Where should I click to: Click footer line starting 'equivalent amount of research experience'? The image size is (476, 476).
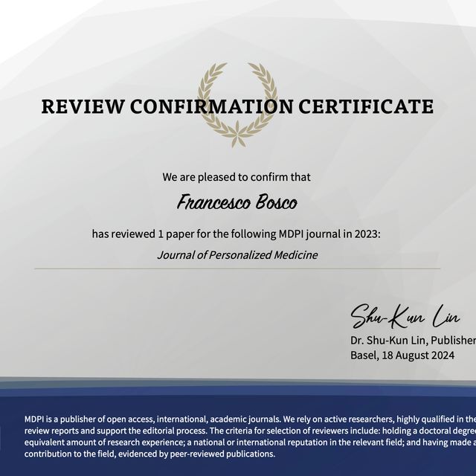point(250,443)
